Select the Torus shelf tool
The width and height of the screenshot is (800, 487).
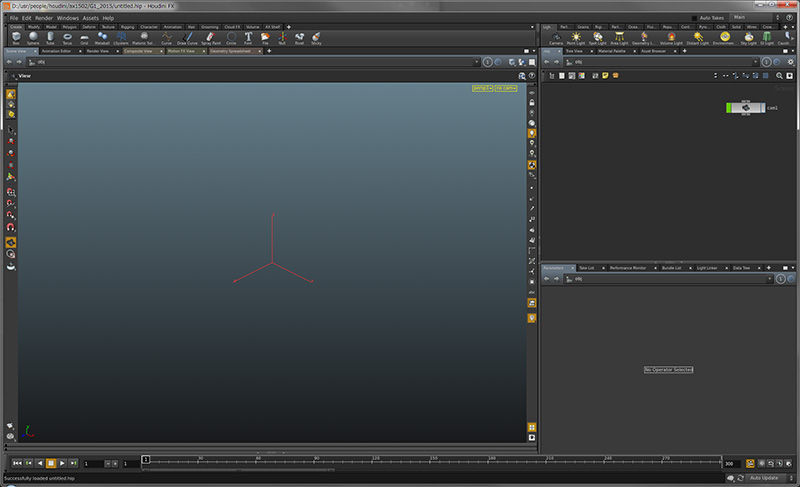tap(67, 38)
